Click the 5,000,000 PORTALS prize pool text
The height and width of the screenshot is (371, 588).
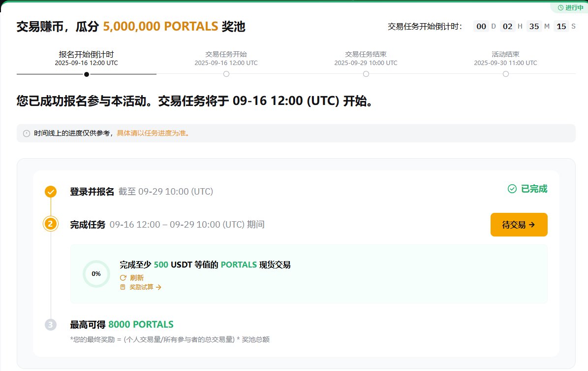160,26
